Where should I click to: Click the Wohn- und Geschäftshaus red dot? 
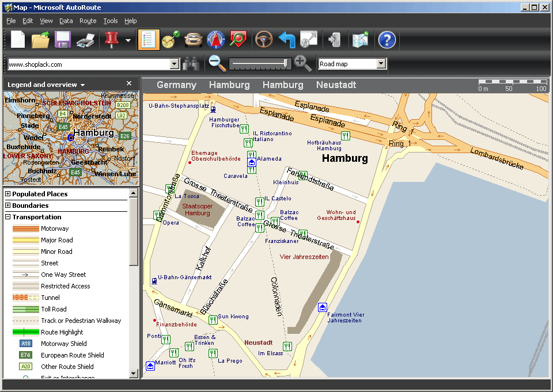tap(358, 222)
